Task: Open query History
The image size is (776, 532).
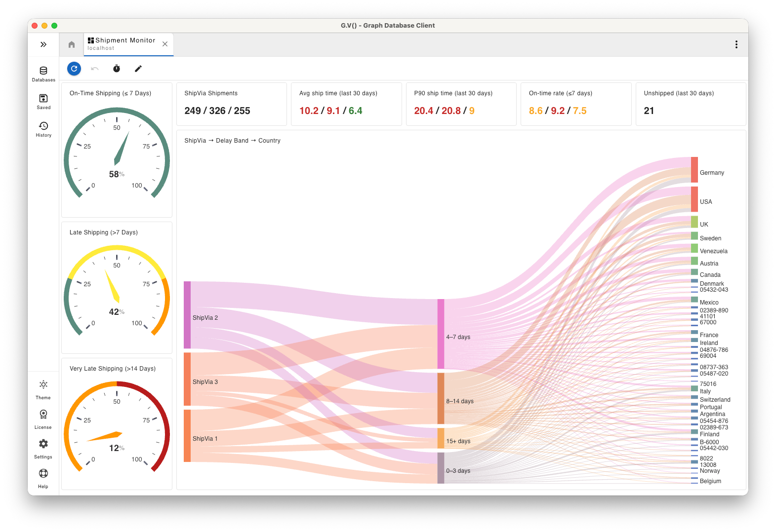Action: (43, 129)
